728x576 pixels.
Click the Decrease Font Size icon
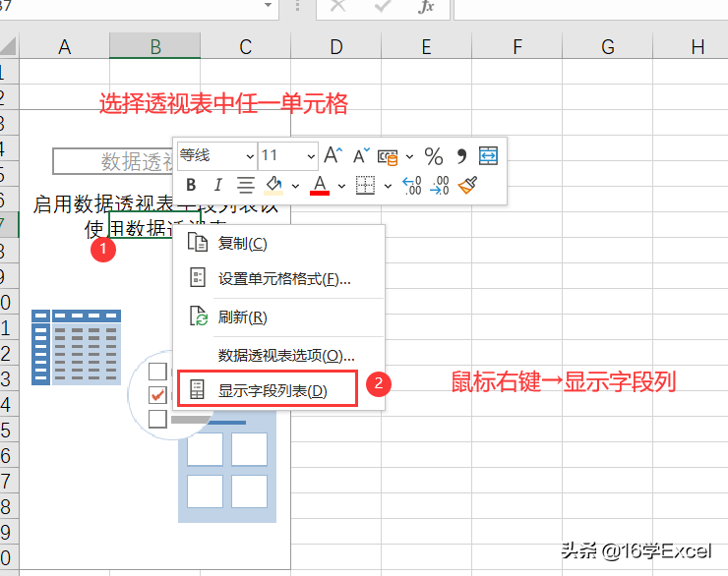[361, 156]
